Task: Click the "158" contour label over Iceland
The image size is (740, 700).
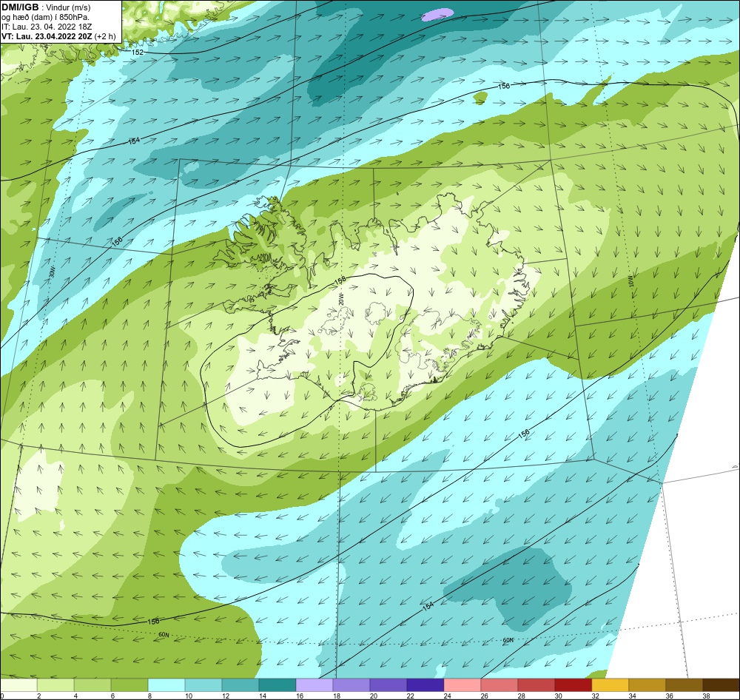Action: tap(340, 280)
